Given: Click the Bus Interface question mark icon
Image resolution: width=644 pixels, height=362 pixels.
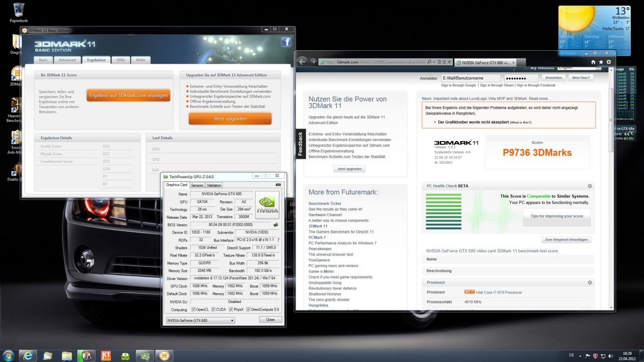Looking at the screenshot, I should [278, 240].
